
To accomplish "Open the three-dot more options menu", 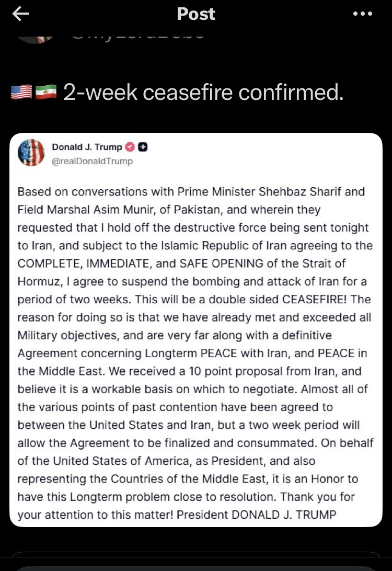I will coord(363,14).
